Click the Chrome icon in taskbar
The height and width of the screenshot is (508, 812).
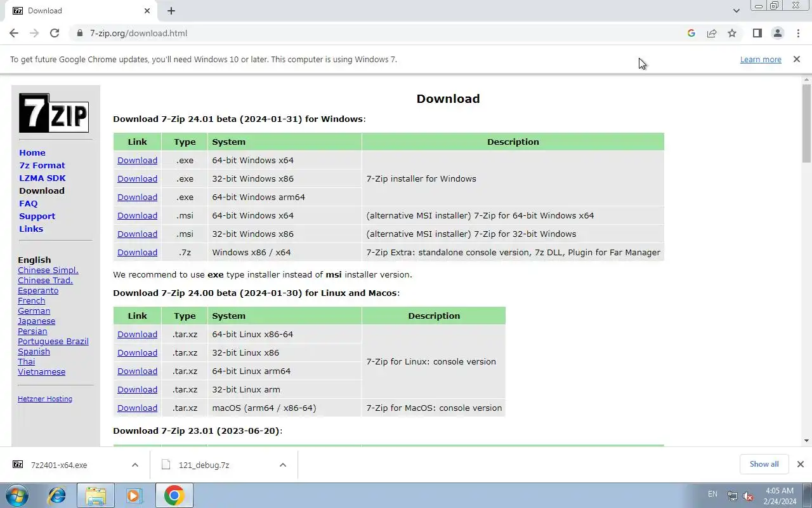click(x=174, y=495)
